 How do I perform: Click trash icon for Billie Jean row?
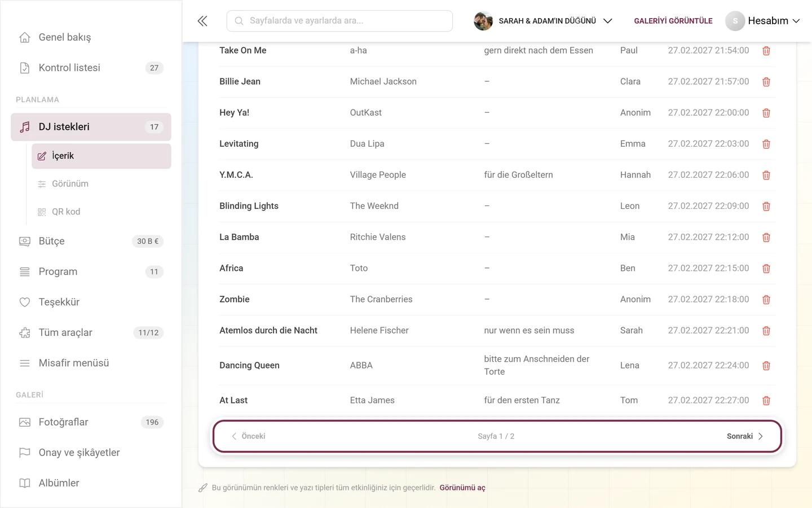tap(766, 82)
